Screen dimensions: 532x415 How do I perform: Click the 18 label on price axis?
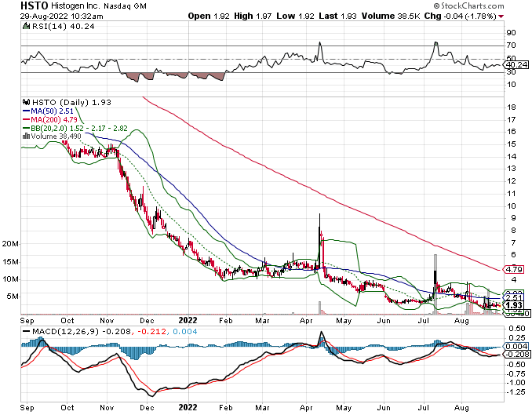(x=512, y=107)
